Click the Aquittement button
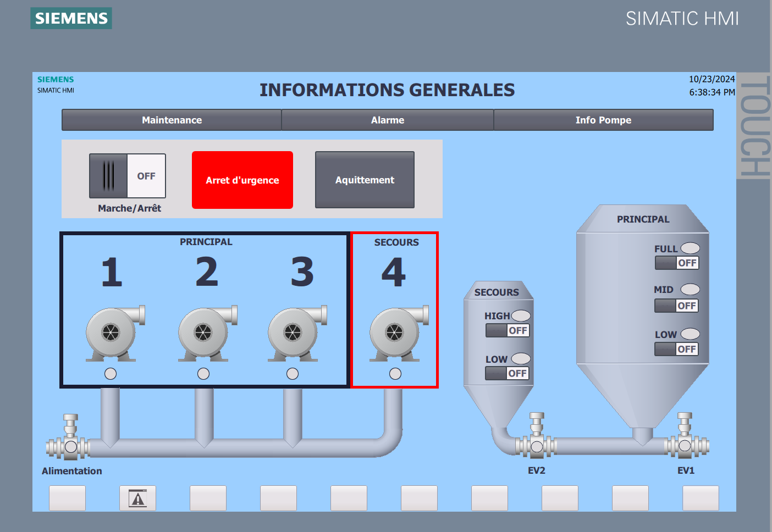772x532 pixels. pyautogui.click(x=365, y=180)
